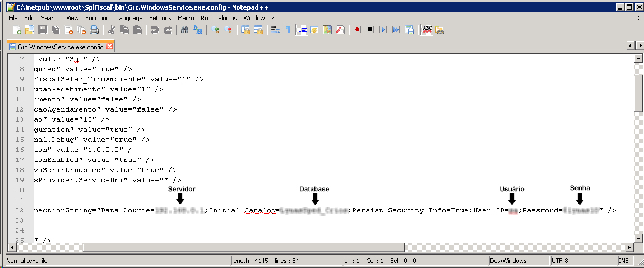Open the Search menu
644x268 pixels.
point(50,18)
